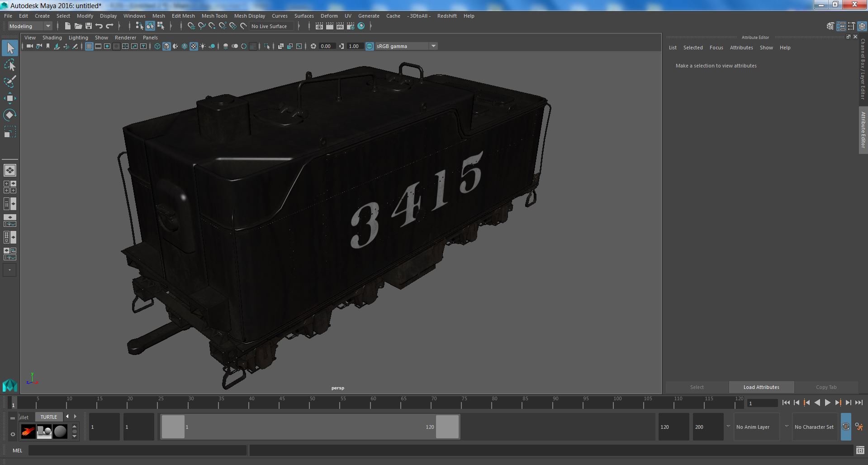Start IPR render with the IPR icon

(x=340, y=26)
